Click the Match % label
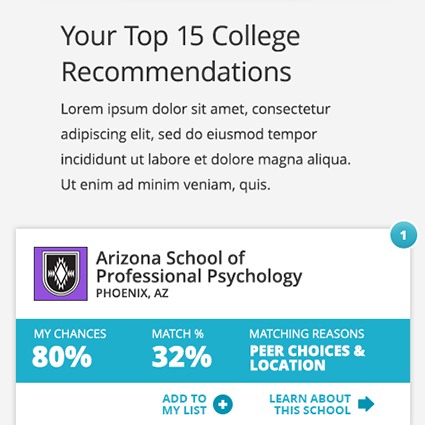The width and height of the screenshot is (425, 425). (x=178, y=334)
